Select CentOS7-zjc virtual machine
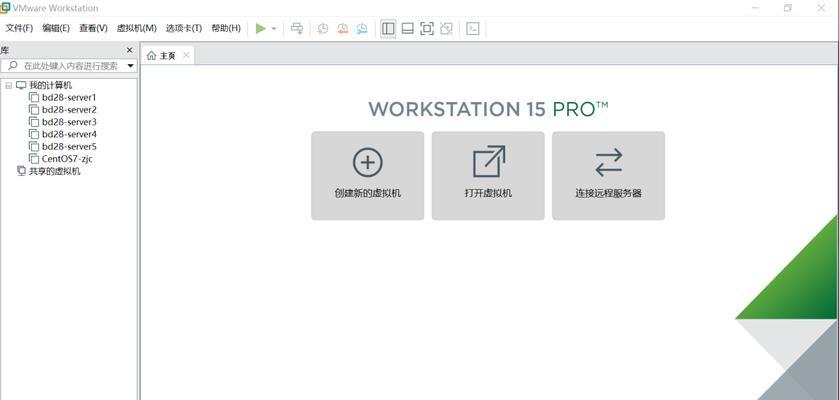 [x=67, y=159]
